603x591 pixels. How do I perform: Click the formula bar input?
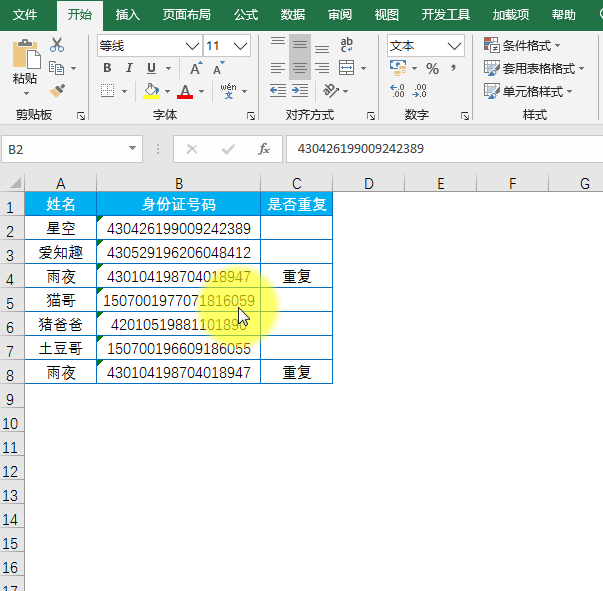click(445, 149)
